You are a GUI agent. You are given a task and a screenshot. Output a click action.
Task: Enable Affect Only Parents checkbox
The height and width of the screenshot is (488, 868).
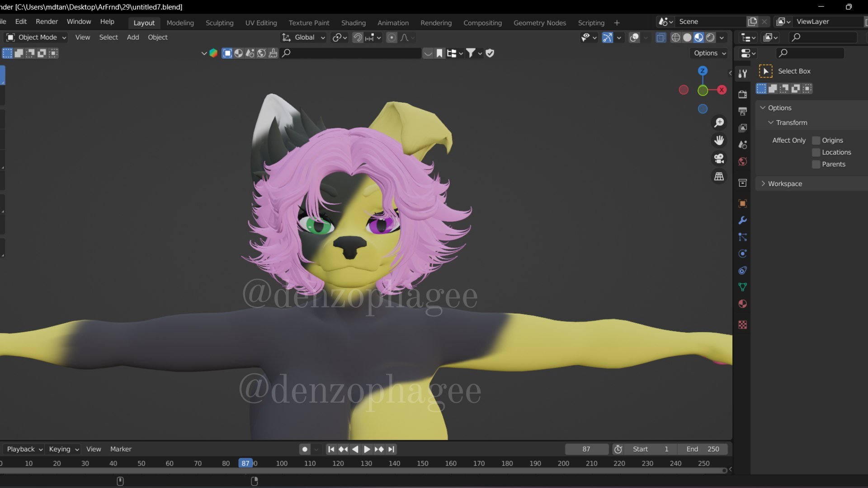[x=816, y=164]
